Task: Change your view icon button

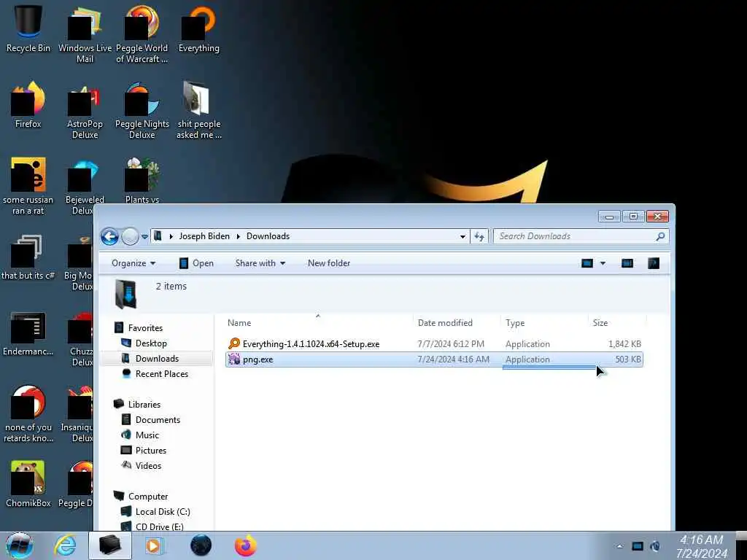Action: [587, 262]
